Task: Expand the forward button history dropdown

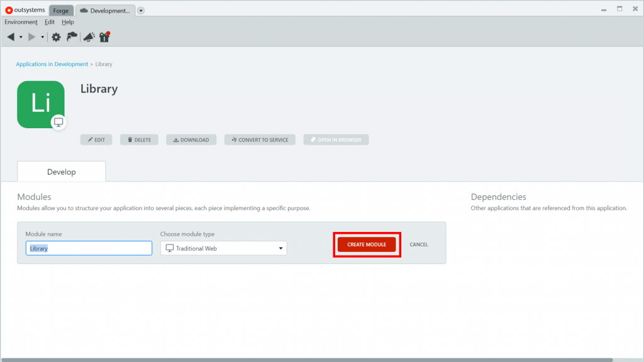Action: [x=43, y=37]
